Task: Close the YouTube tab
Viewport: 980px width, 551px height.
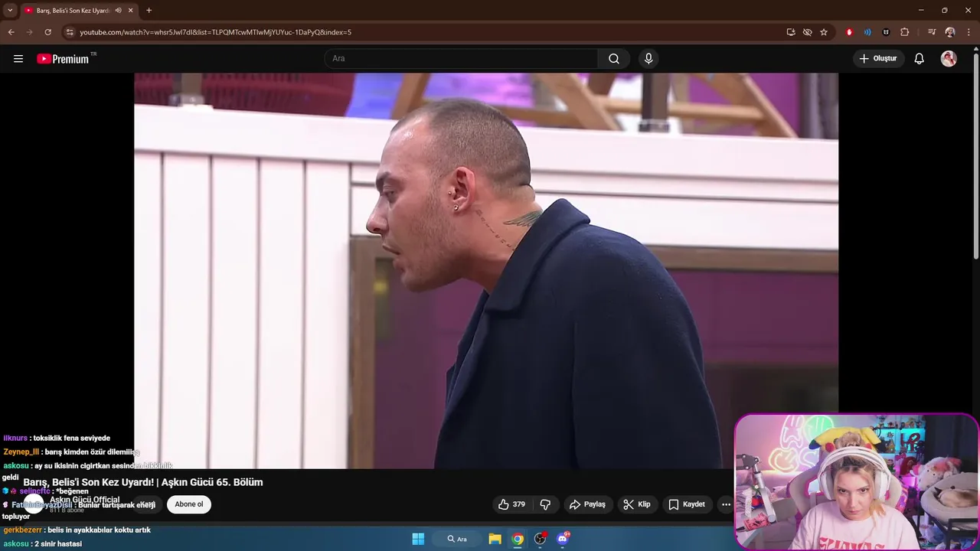Action: (131, 11)
